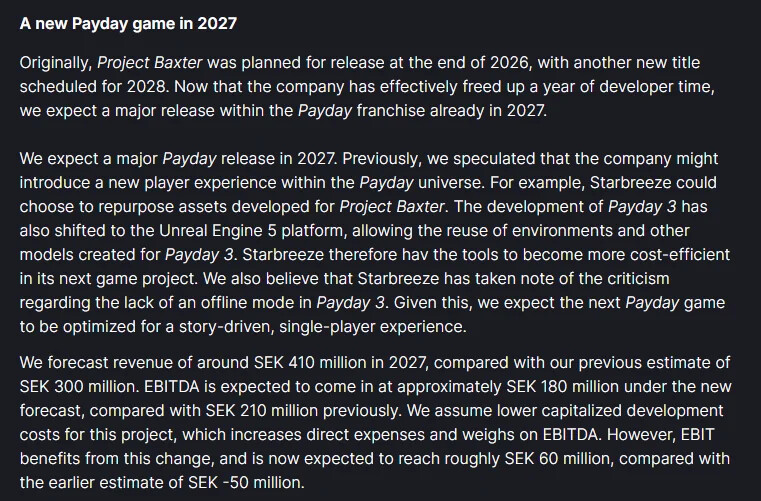761x501 pixels.
Task: Click the word "cost-efficient"
Action: [680, 254]
